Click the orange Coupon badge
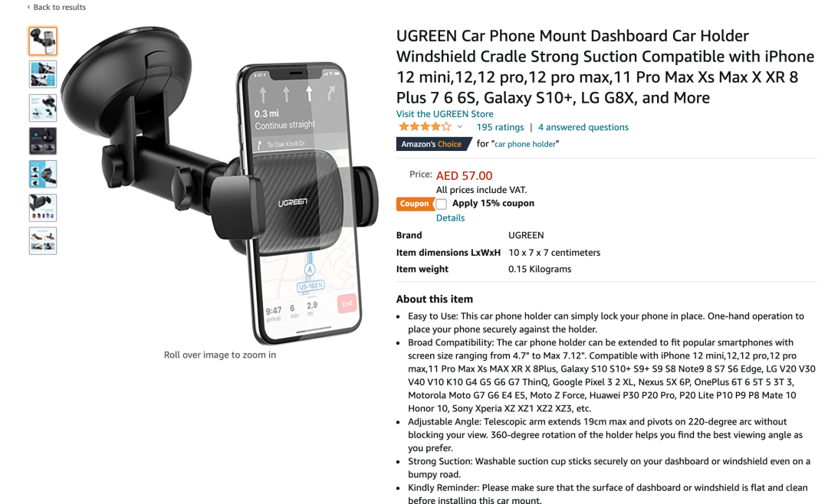Image resolution: width=828 pixels, height=504 pixels. [x=415, y=204]
